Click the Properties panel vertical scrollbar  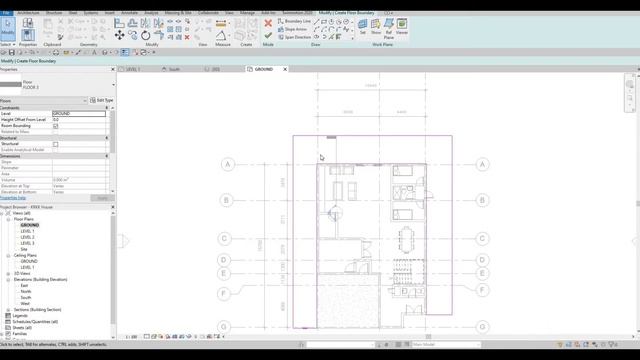coord(113,131)
